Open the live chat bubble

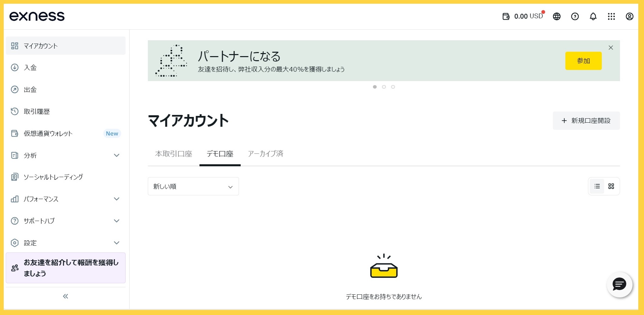619,285
